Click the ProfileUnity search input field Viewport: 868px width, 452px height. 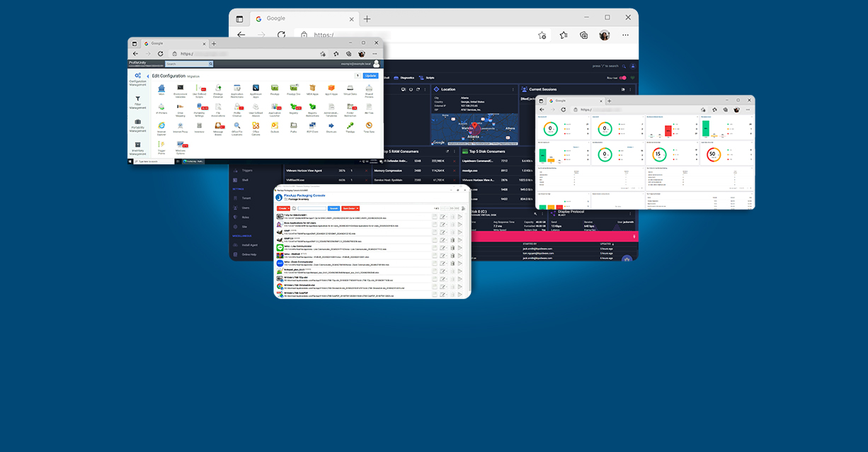tap(186, 64)
